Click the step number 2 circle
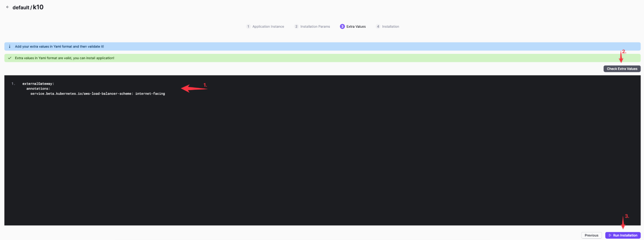The width and height of the screenshot is (644, 240). [296, 26]
